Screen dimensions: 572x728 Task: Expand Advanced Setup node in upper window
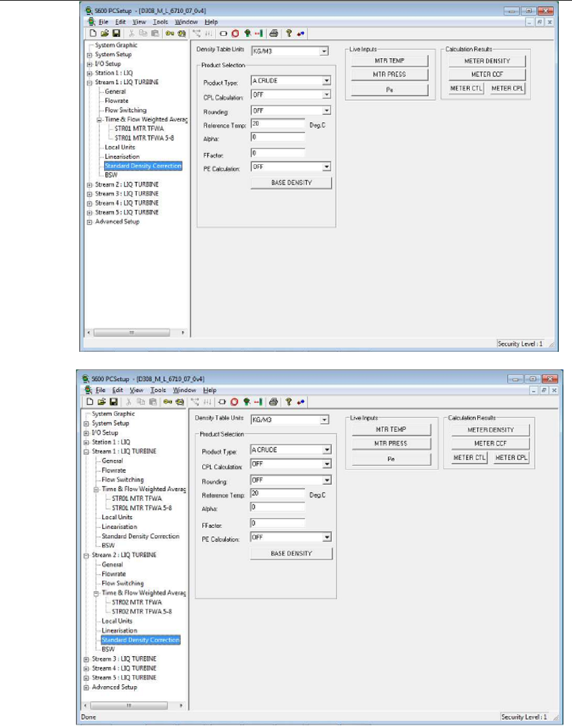[90, 222]
